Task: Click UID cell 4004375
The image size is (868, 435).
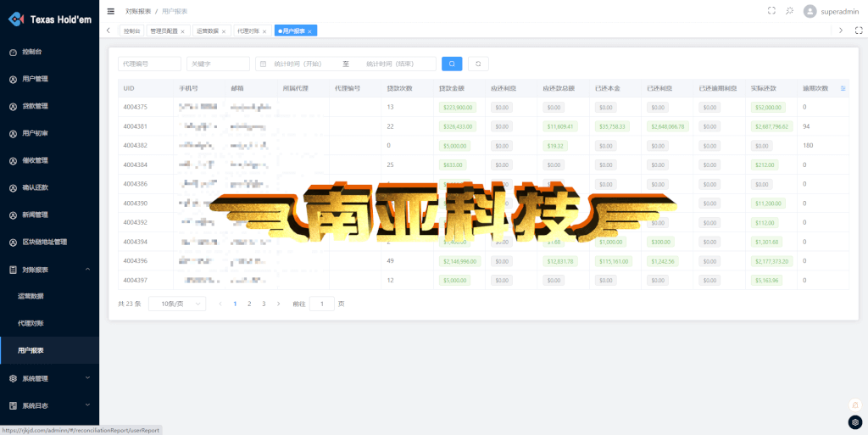Action: point(135,107)
